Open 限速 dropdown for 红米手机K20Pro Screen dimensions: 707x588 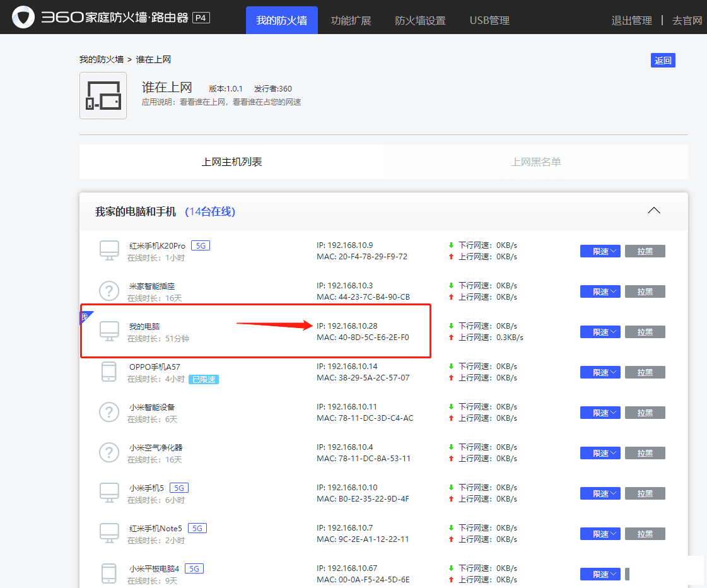pyautogui.click(x=600, y=251)
